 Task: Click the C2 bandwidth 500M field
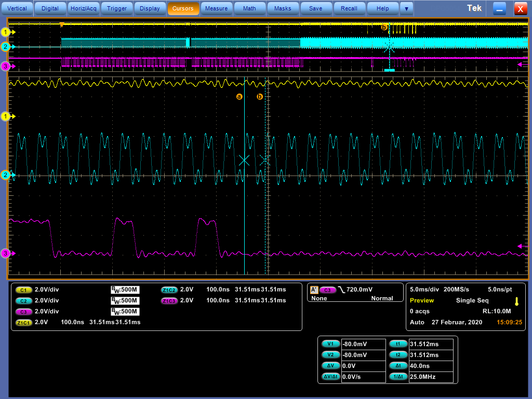pyautogui.click(x=125, y=301)
